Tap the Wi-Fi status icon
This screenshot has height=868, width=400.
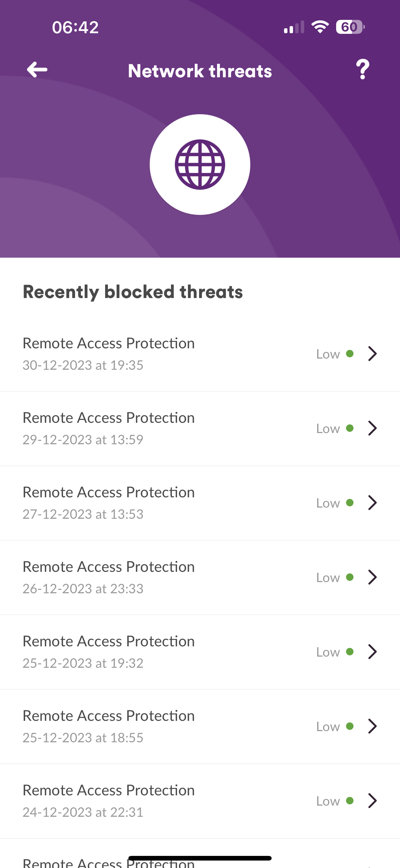(320, 27)
